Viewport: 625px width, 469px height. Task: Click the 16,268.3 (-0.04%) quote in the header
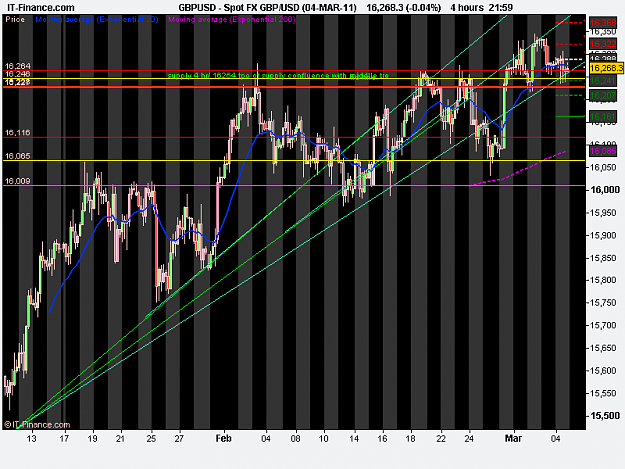403,8
